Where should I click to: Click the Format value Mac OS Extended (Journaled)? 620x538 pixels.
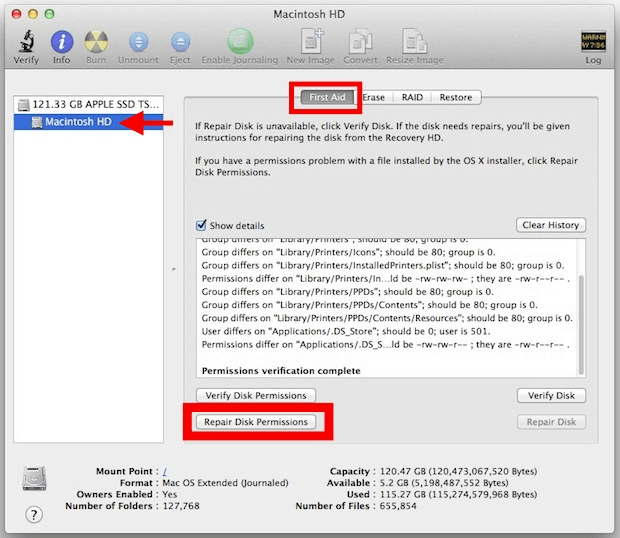pyautogui.click(x=225, y=483)
